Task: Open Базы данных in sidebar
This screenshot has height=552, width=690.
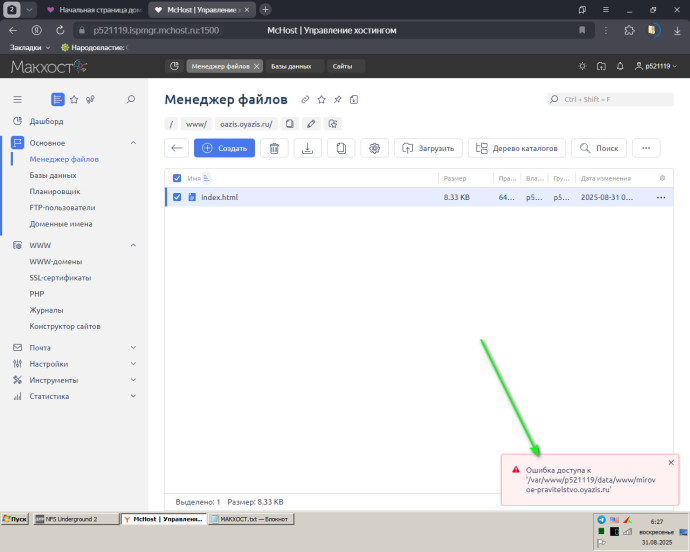Action: point(53,175)
